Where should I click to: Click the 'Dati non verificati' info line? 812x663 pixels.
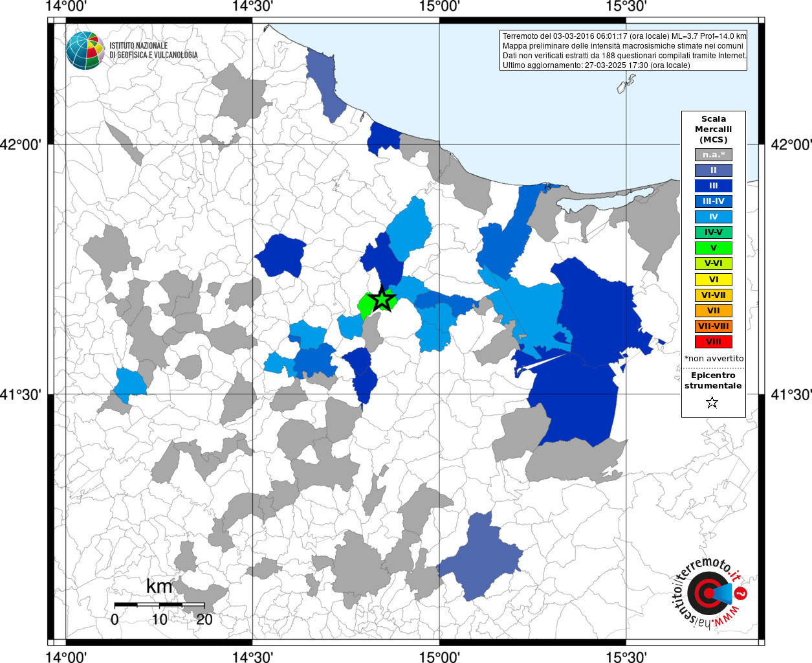pyautogui.click(x=624, y=56)
